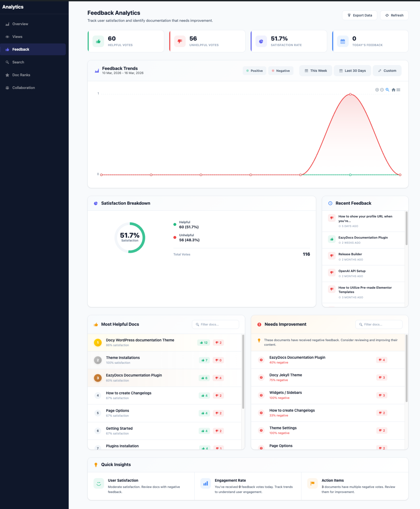Click the thumbs-up Helpful Votes icon
The width and height of the screenshot is (420, 509).
click(98, 41)
